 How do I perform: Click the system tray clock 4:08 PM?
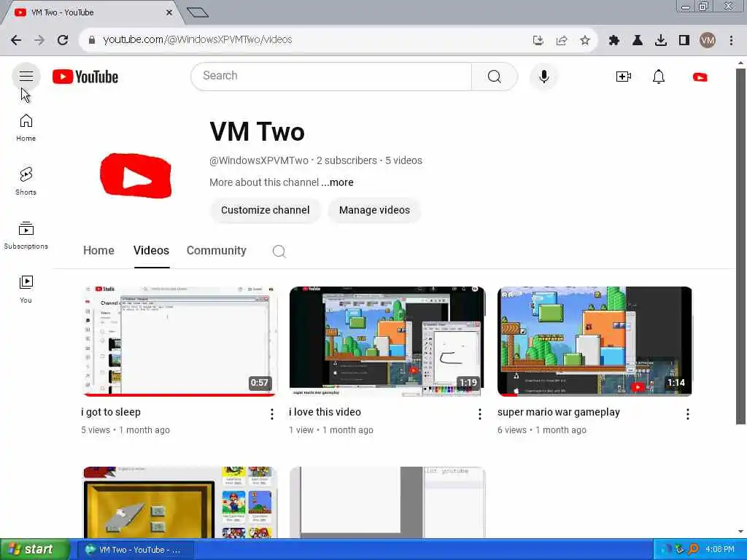coord(719,550)
